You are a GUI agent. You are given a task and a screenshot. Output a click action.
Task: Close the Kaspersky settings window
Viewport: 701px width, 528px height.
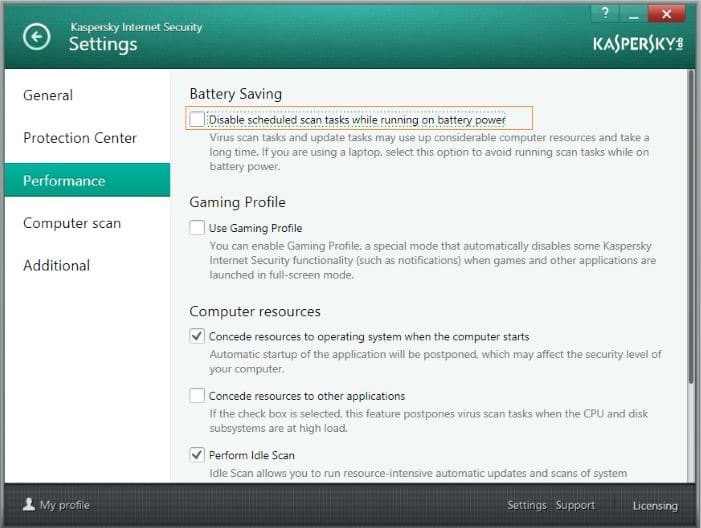point(666,13)
